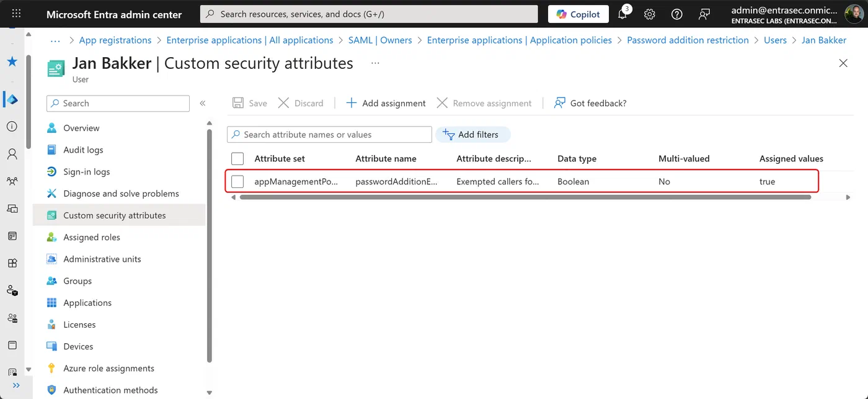
Task: Sort by Attribute name column header
Action: 386,158
